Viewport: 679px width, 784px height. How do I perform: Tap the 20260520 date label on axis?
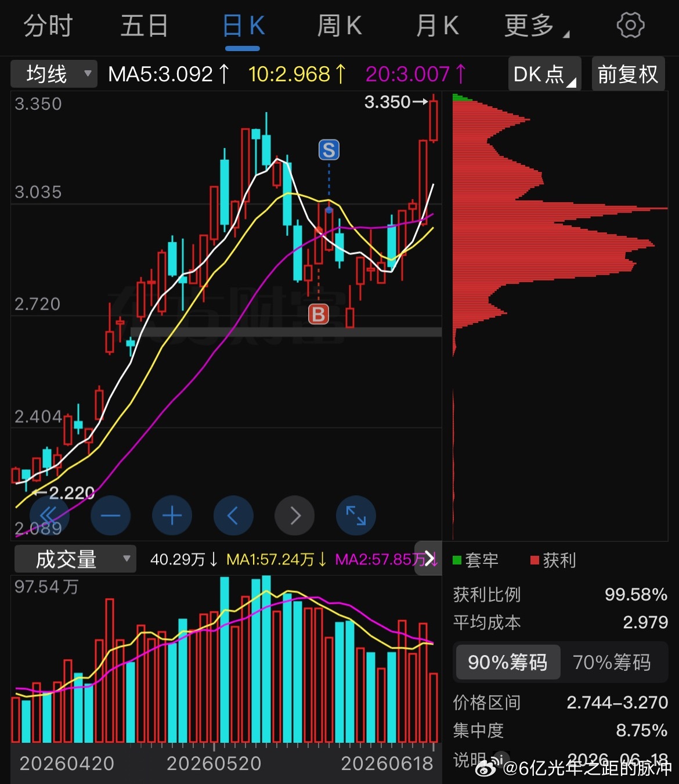coord(214,763)
